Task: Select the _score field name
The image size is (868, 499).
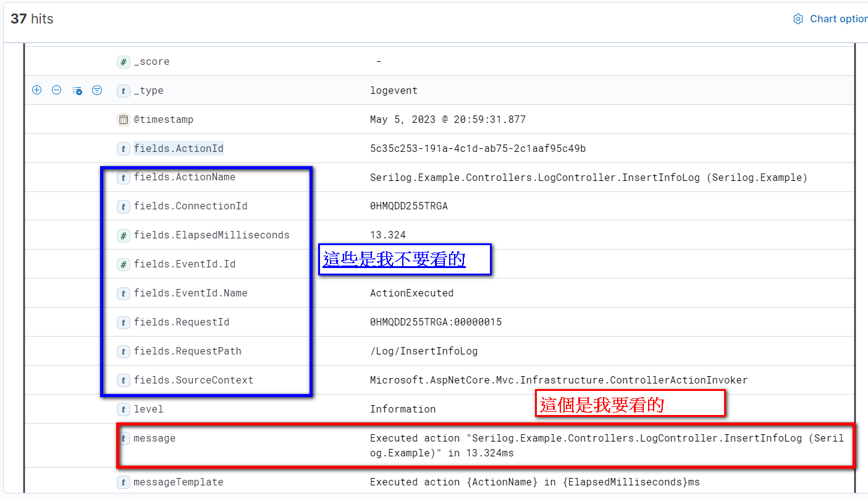Action: pyautogui.click(x=151, y=62)
